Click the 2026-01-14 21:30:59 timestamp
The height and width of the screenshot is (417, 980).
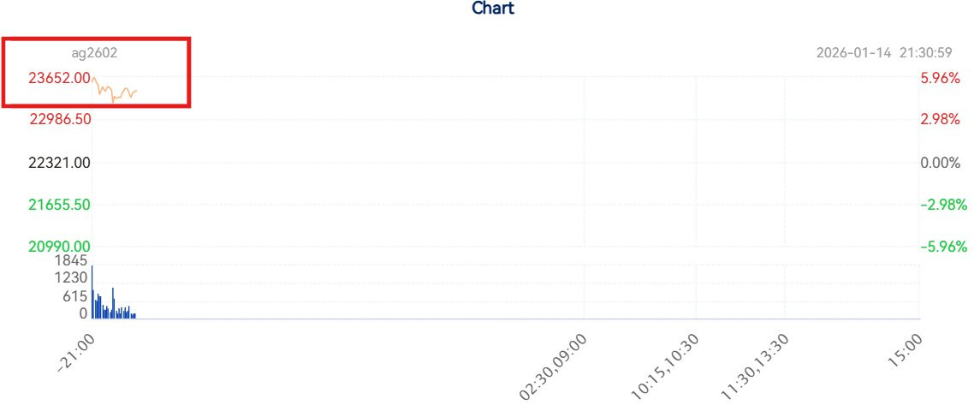click(884, 53)
